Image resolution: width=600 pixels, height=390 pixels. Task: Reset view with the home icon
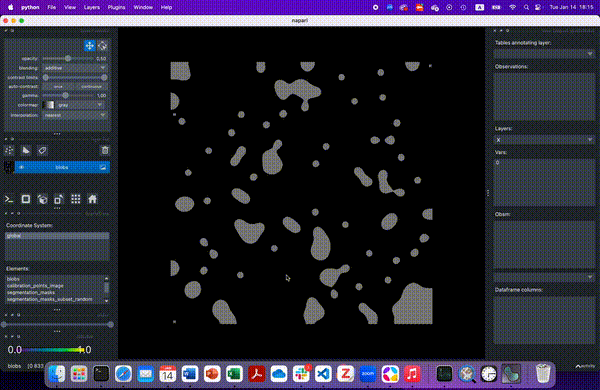[93, 199]
